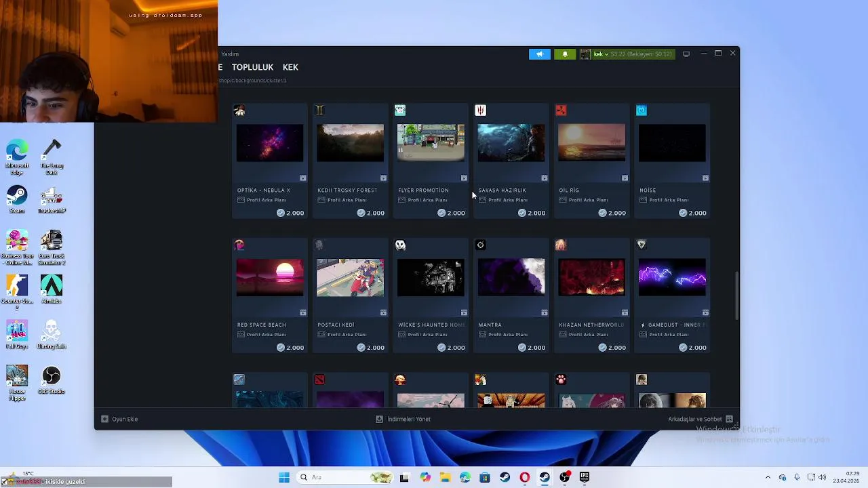Open Steam notifications bell

pyautogui.click(x=565, y=54)
